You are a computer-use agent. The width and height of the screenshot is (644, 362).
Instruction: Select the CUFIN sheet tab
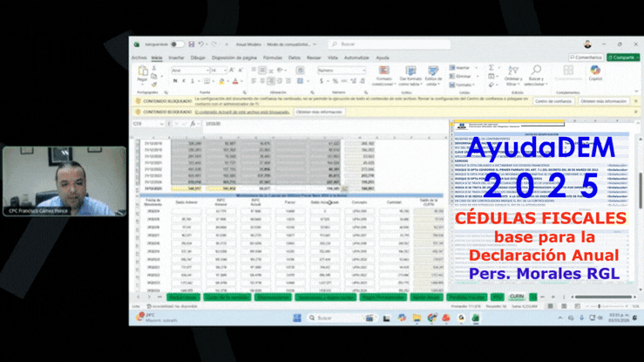click(x=516, y=297)
